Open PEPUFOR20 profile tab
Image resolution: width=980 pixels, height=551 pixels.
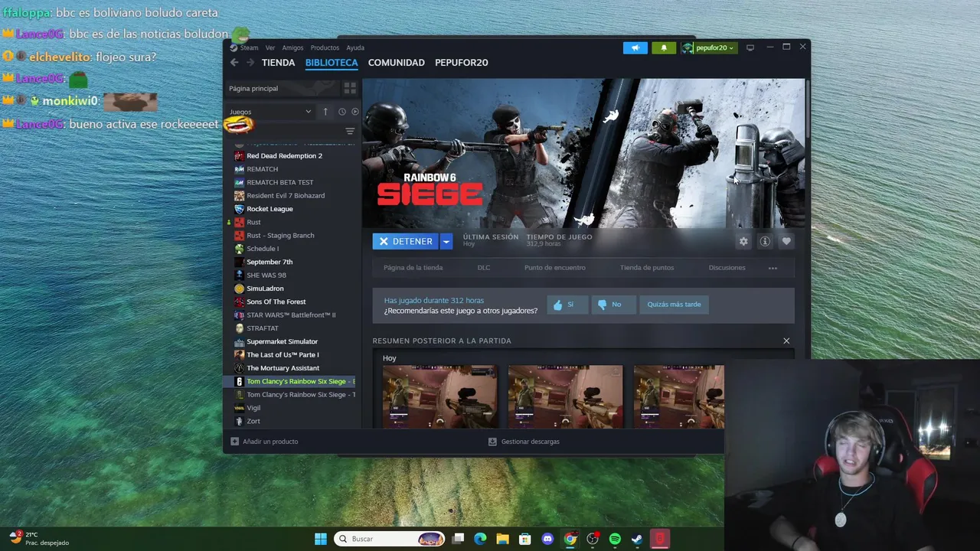click(462, 63)
